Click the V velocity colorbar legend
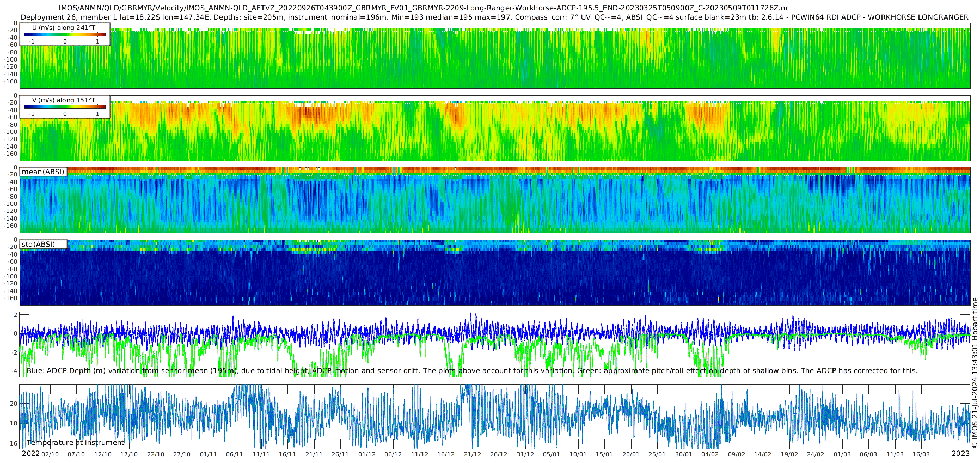Screen dimensions: 980x463 [65, 107]
